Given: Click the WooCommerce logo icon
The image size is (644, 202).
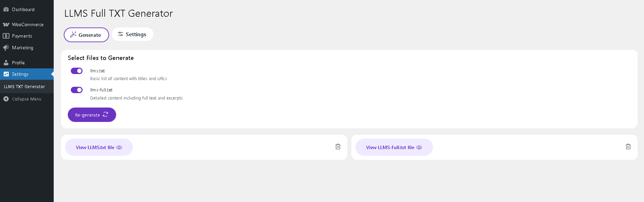Looking at the screenshot, I should (x=6, y=24).
